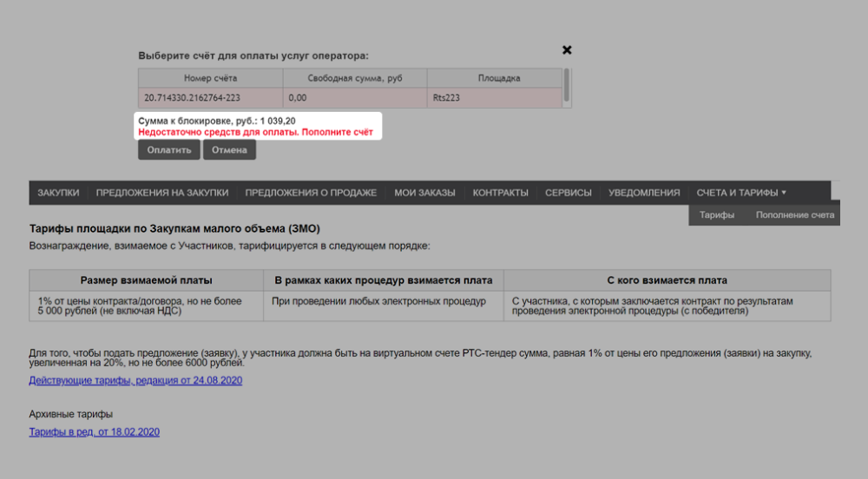Click the Площадка column header
Viewport: 868px width, 479px height.
495,78
